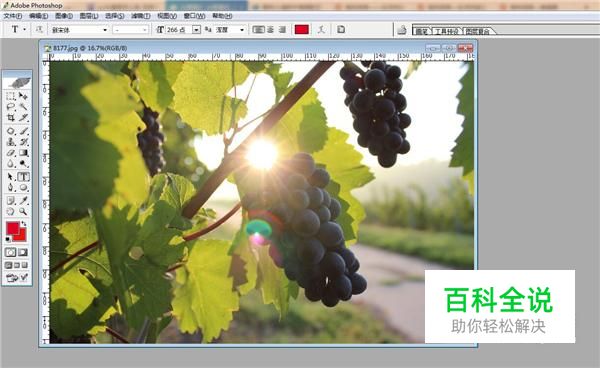This screenshot has width=600, height=368.
Task: Switch to Standard edit mode
Action: pos(11,252)
